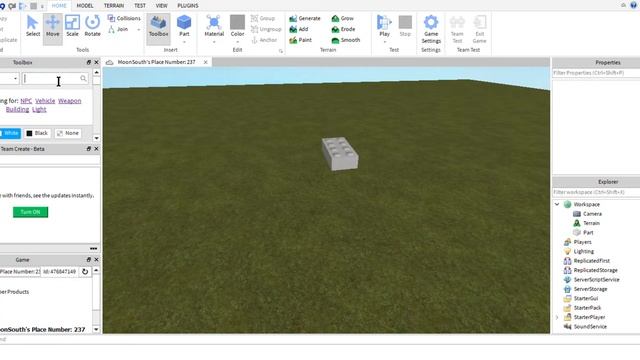Screen dimensions: 640x360
Task: Insert a new Part
Action: point(184,25)
